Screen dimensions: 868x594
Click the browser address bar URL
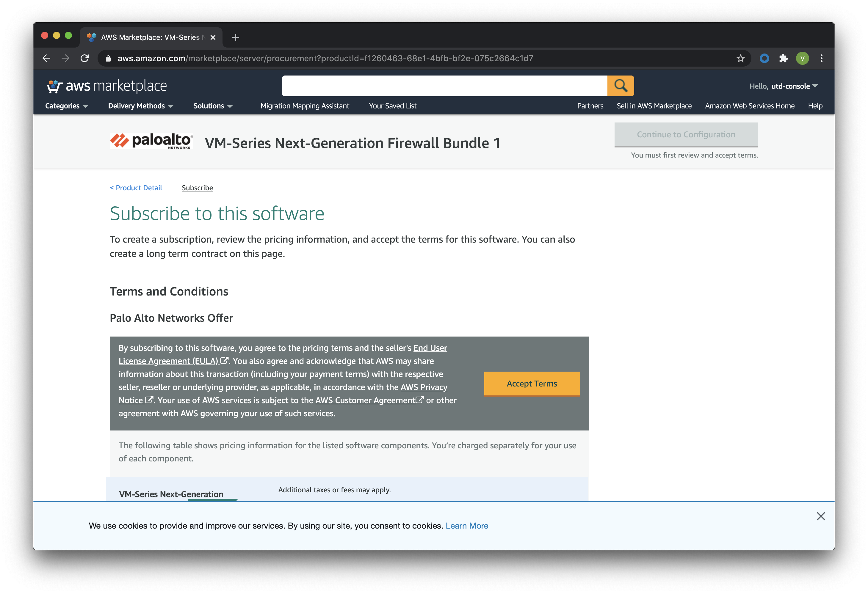(325, 59)
